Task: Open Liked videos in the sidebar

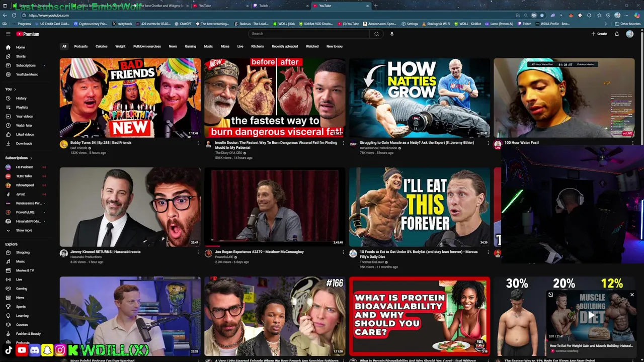Action: coord(25,134)
